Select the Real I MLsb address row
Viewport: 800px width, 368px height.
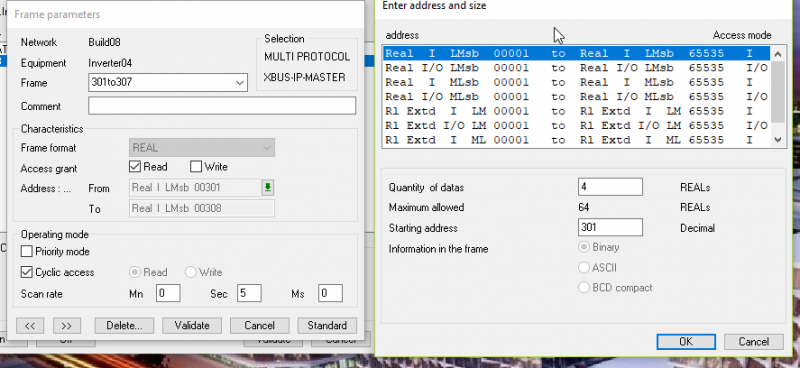point(577,82)
